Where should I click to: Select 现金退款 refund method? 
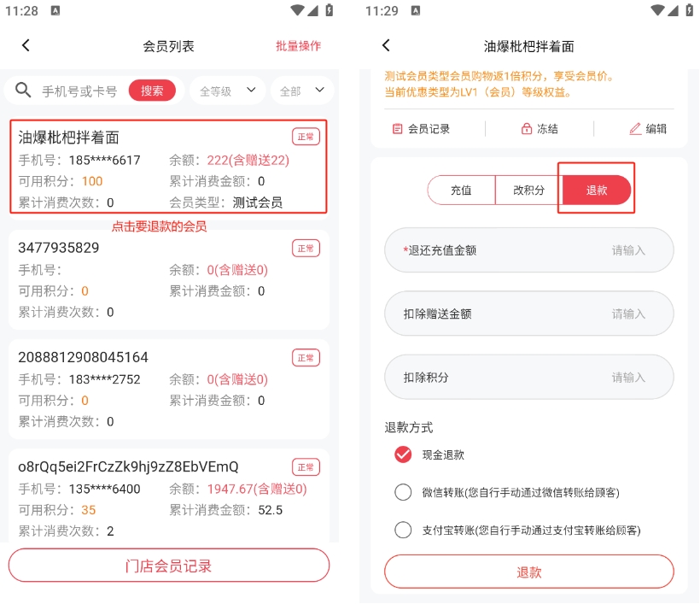click(x=404, y=454)
